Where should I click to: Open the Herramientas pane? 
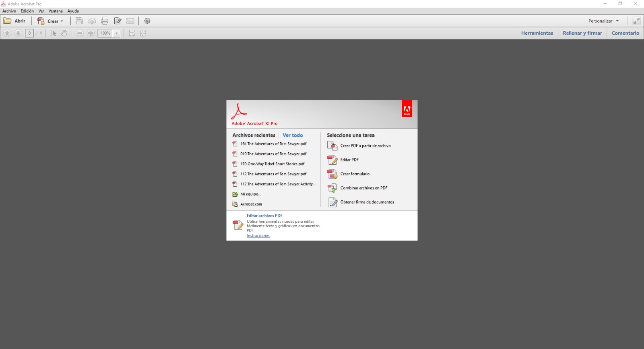537,33
